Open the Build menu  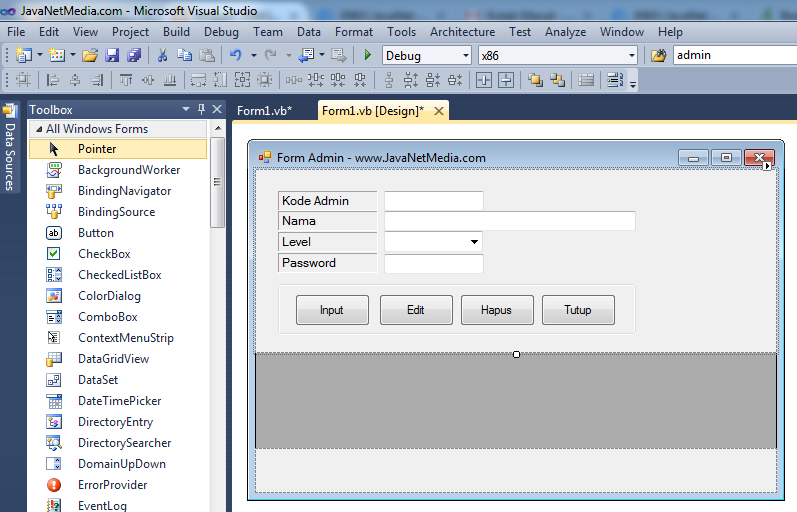tap(176, 32)
